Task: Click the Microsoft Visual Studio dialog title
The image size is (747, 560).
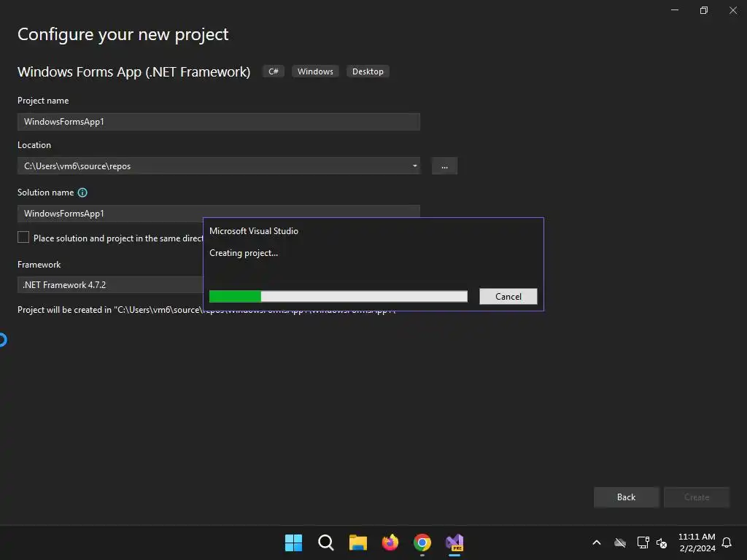Action: pyautogui.click(x=253, y=231)
